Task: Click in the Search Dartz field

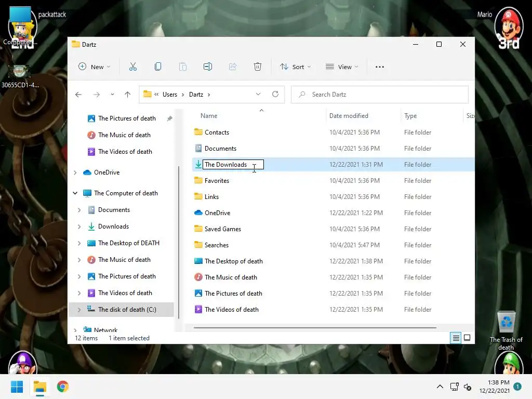Action: click(x=380, y=95)
